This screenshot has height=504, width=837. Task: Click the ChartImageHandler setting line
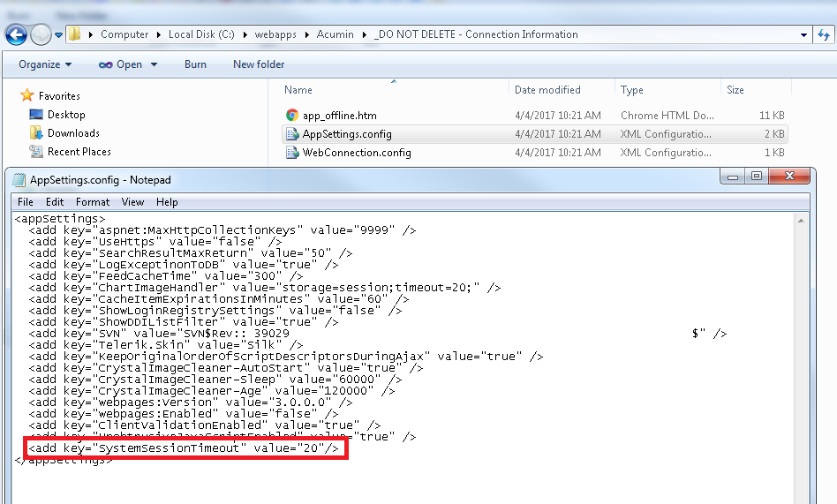265,288
